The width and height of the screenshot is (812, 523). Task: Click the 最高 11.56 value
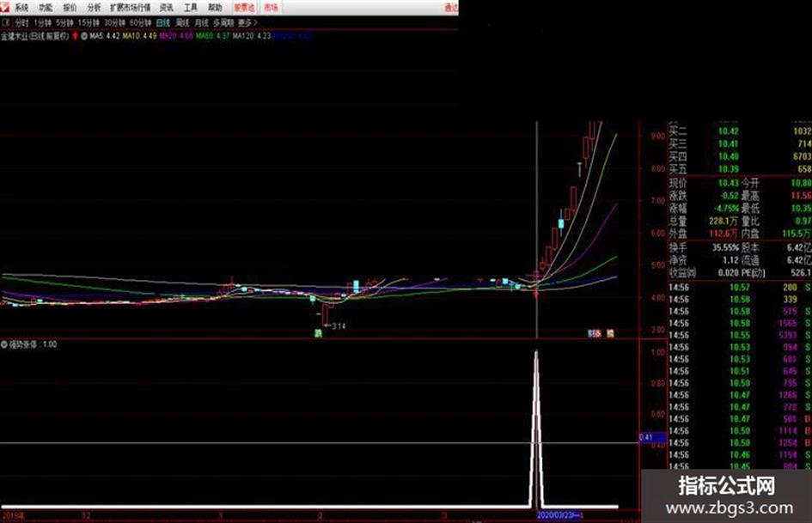click(801, 195)
